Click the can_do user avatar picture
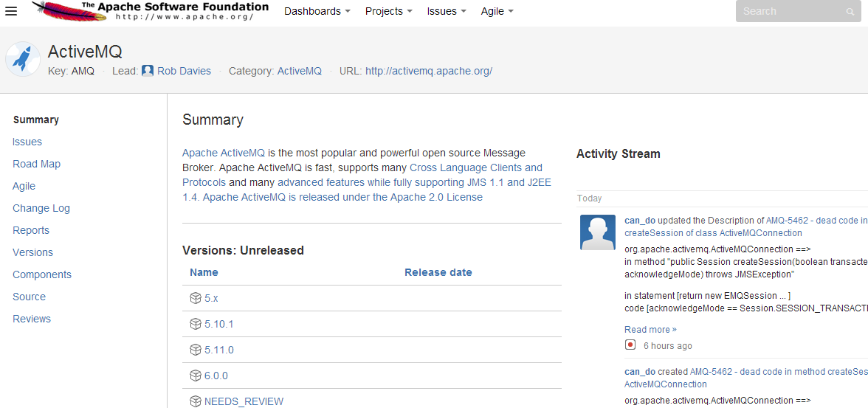The width and height of the screenshot is (868, 408). click(x=597, y=232)
